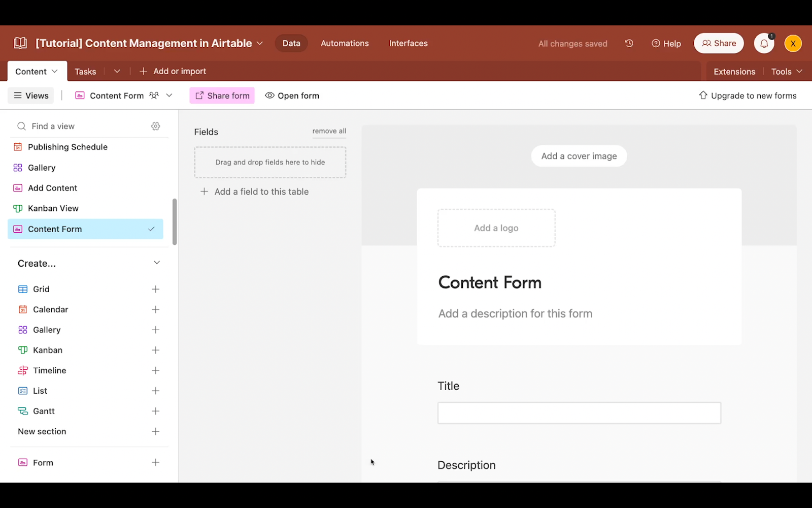Image resolution: width=812 pixels, height=508 pixels.
Task: Click the Description field label
Action: click(x=466, y=465)
